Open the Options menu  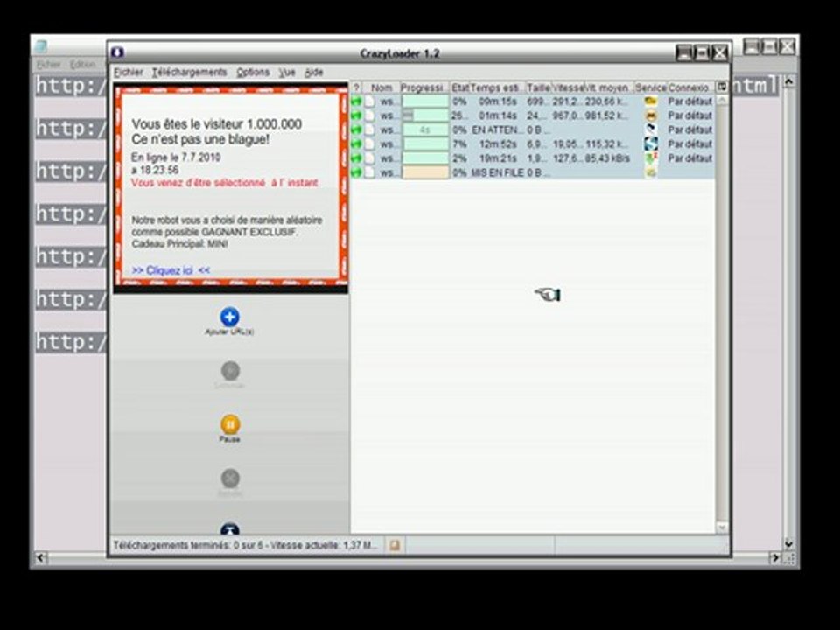point(253,72)
